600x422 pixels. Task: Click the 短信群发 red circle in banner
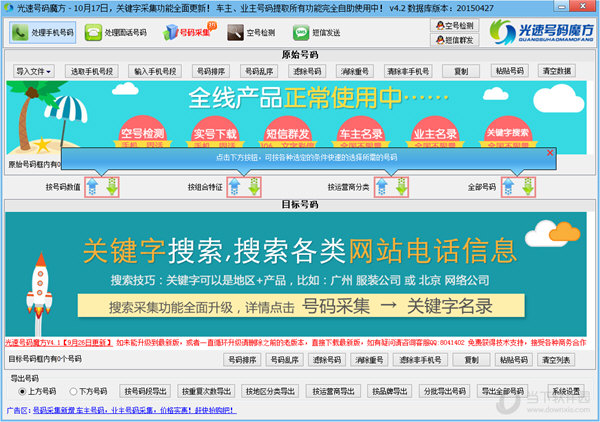288,132
